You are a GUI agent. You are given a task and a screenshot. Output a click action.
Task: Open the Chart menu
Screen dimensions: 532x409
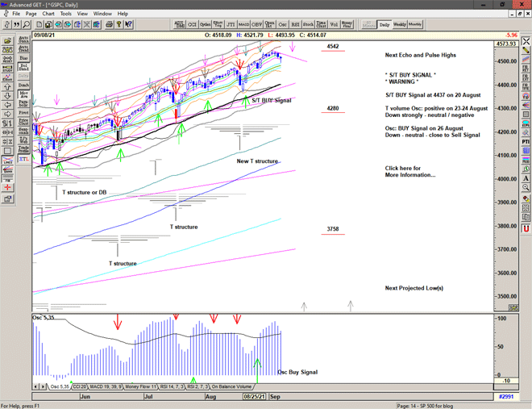(x=48, y=14)
